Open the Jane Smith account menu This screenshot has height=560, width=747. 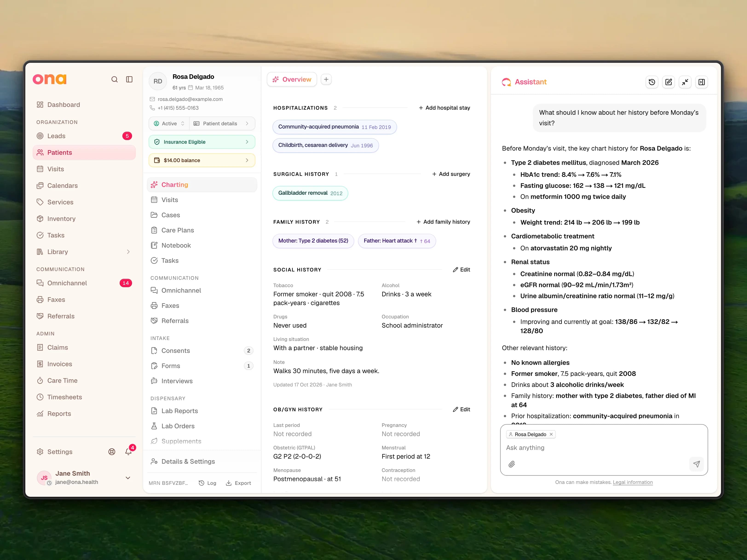[84, 478]
